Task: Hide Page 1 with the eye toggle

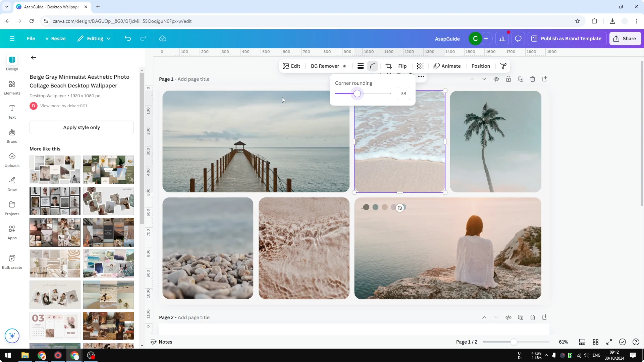Action: pyautogui.click(x=496, y=79)
